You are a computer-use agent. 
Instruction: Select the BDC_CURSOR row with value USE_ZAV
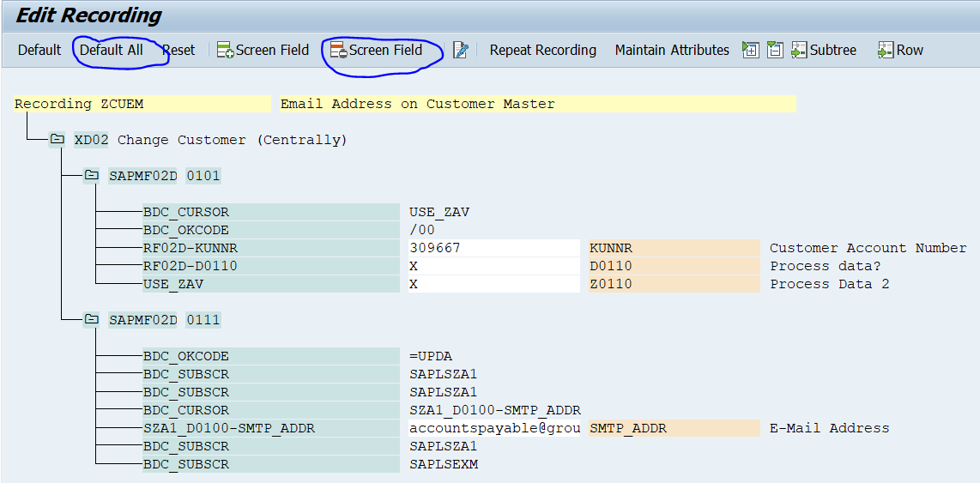(270, 212)
